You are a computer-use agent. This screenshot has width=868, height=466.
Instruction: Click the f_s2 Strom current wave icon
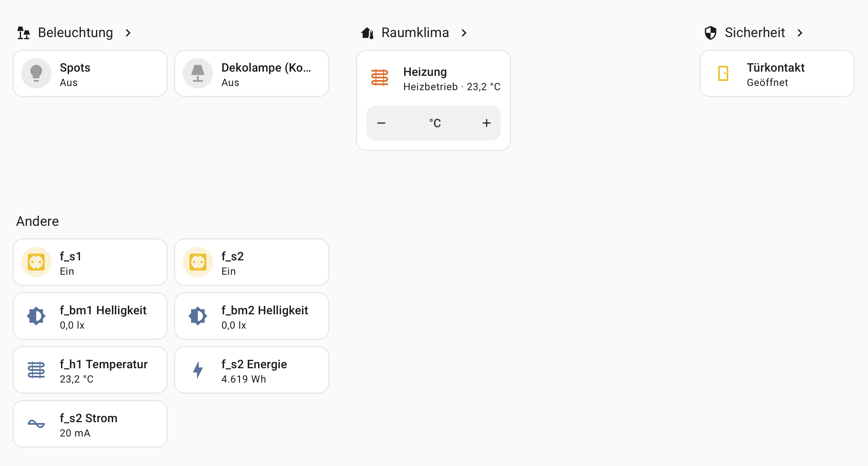[x=36, y=424]
